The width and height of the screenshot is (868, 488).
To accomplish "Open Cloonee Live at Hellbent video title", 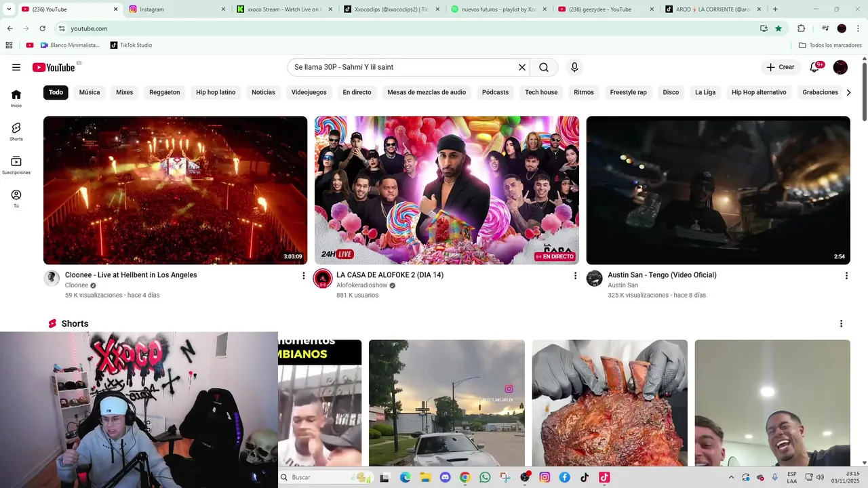I will pos(131,275).
